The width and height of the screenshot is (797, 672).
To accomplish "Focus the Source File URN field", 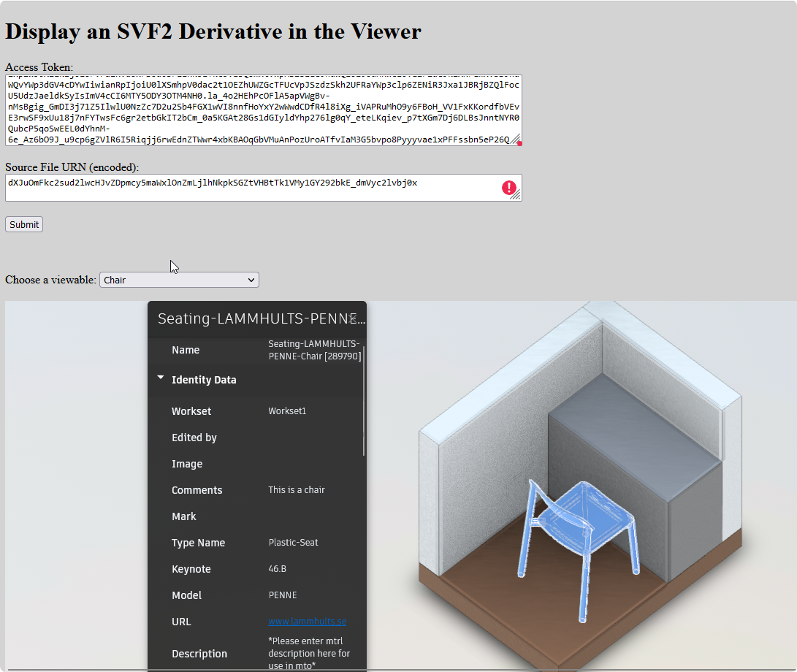I will pos(248,187).
